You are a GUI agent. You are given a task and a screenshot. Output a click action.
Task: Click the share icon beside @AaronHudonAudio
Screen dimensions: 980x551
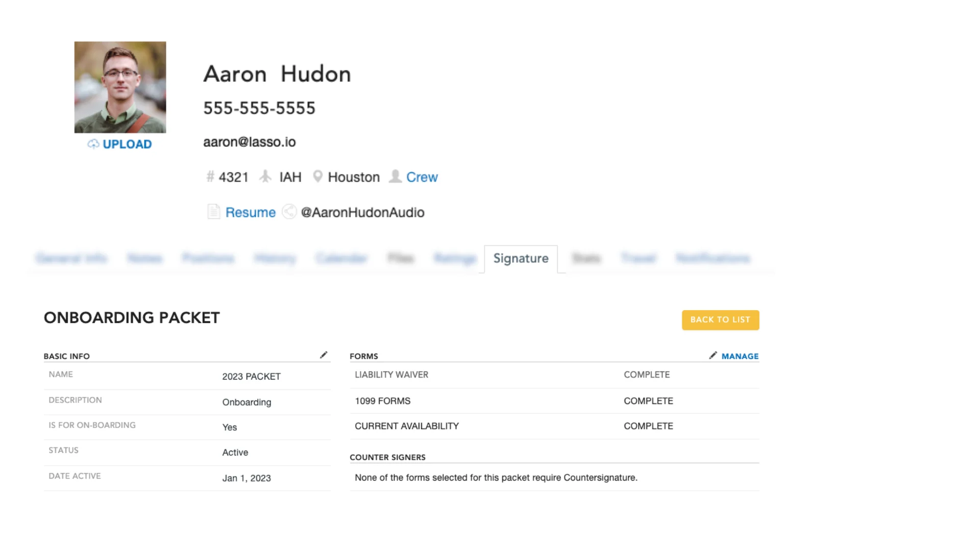tap(289, 212)
